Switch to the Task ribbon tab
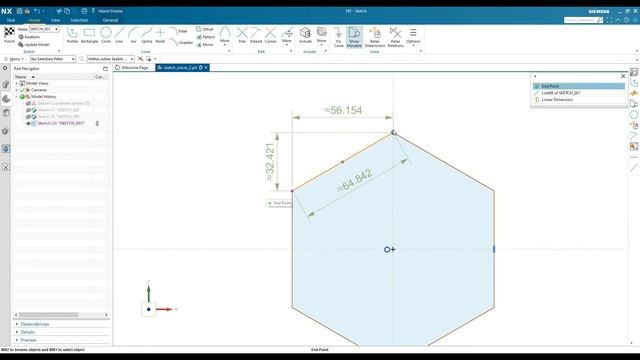This screenshot has width=640, height=360. [11, 20]
